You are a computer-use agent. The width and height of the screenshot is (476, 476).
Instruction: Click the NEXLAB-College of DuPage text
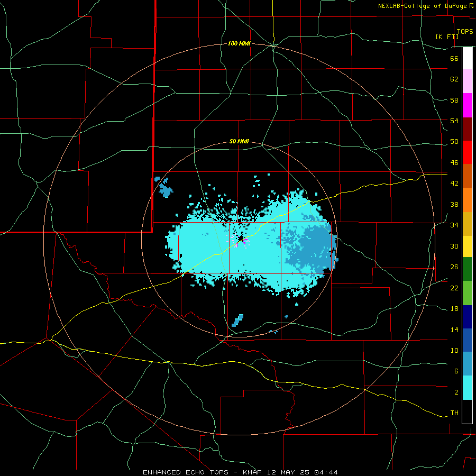click(422, 6)
